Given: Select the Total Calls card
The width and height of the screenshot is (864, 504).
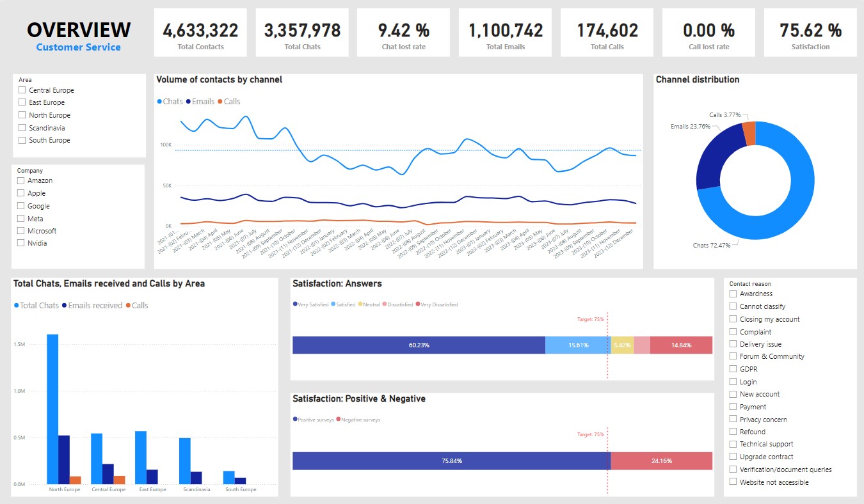Looking at the screenshot, I should pyautogui.click(x=607, y=32).
